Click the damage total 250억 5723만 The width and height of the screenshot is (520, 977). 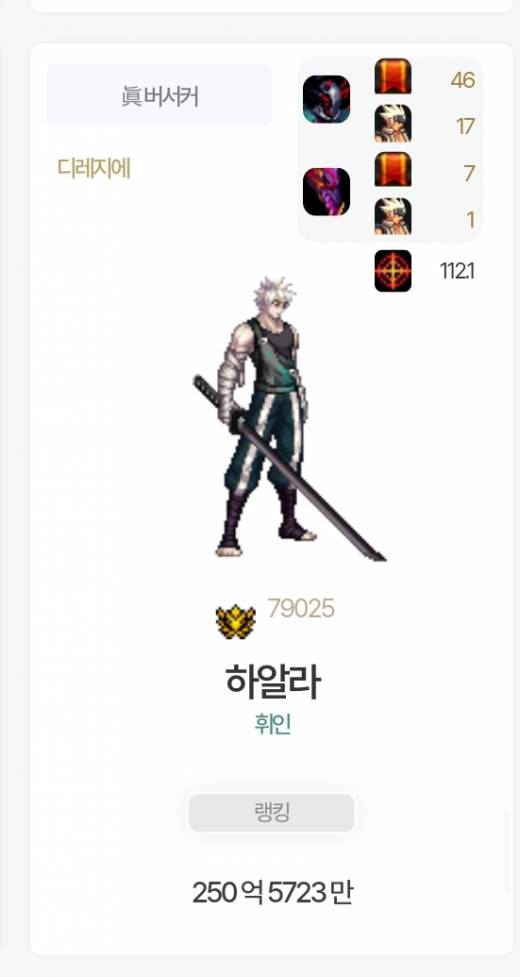click(x=273, y=893)
